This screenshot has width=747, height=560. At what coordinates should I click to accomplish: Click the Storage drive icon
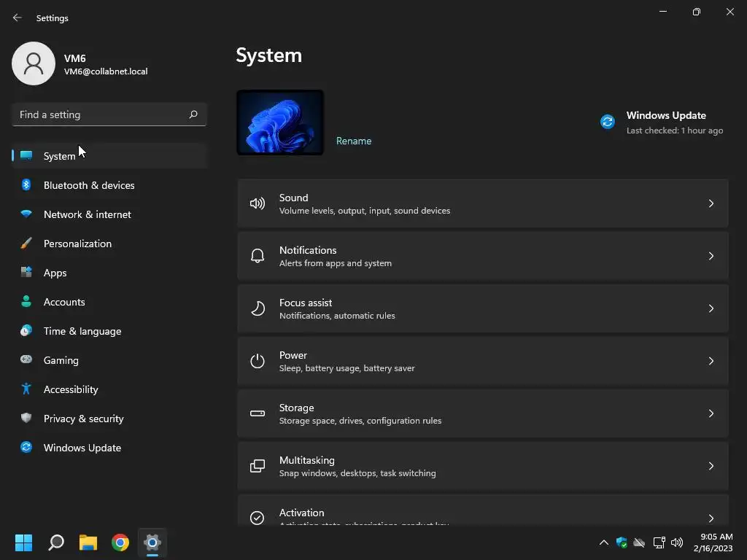[x=258, y=413]
